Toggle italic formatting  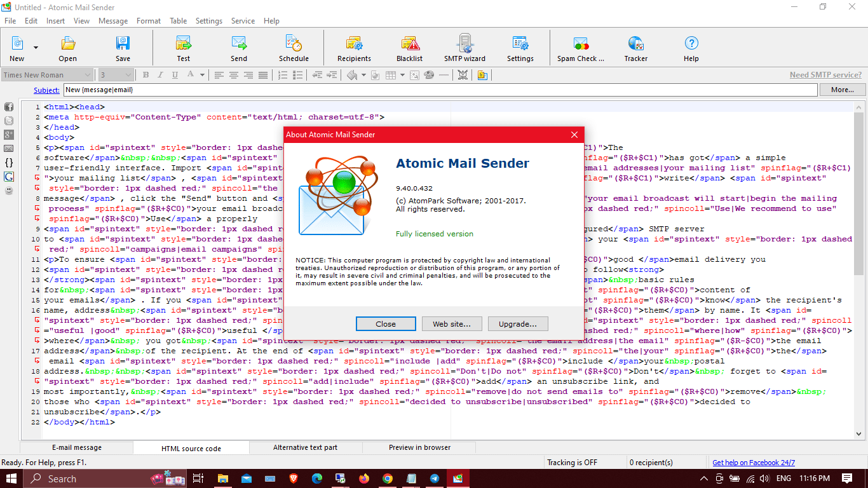pos(159,75)
